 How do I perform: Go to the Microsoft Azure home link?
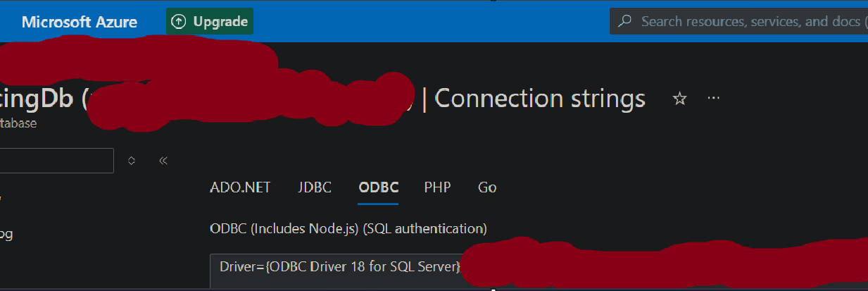(x=80, y=22)
